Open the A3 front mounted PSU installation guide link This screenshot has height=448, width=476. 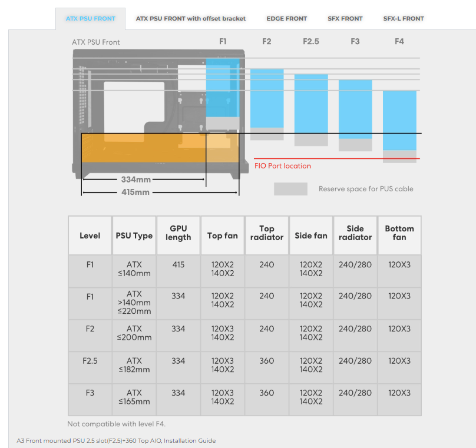(x=116, y=440)
